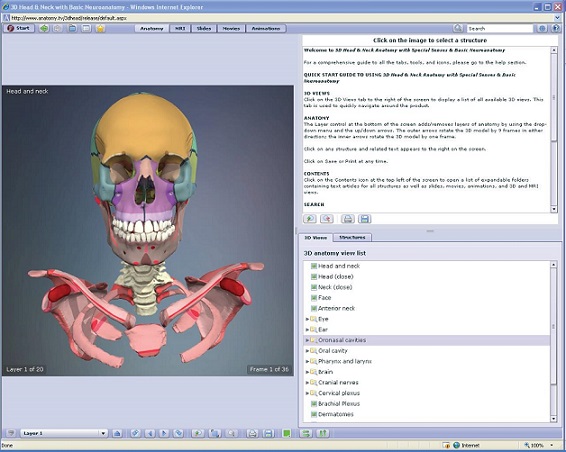This screenshot has height=452, width=566.
Task: Select Neck (close) view
Action: (335, 287)
